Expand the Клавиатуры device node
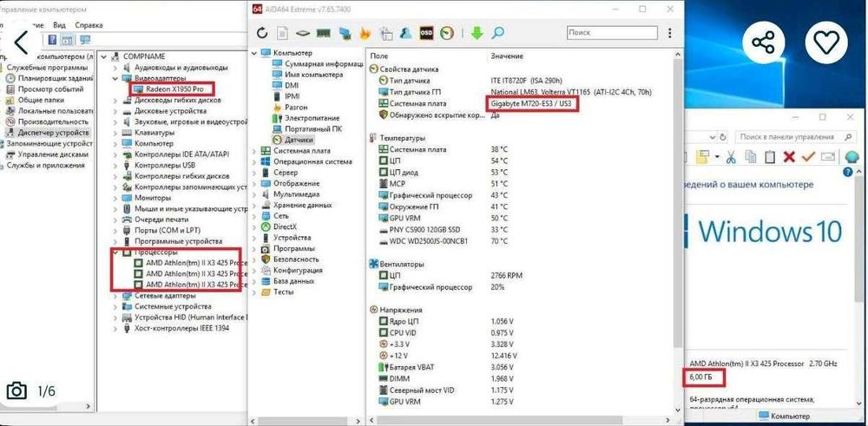 coord(115,133)
